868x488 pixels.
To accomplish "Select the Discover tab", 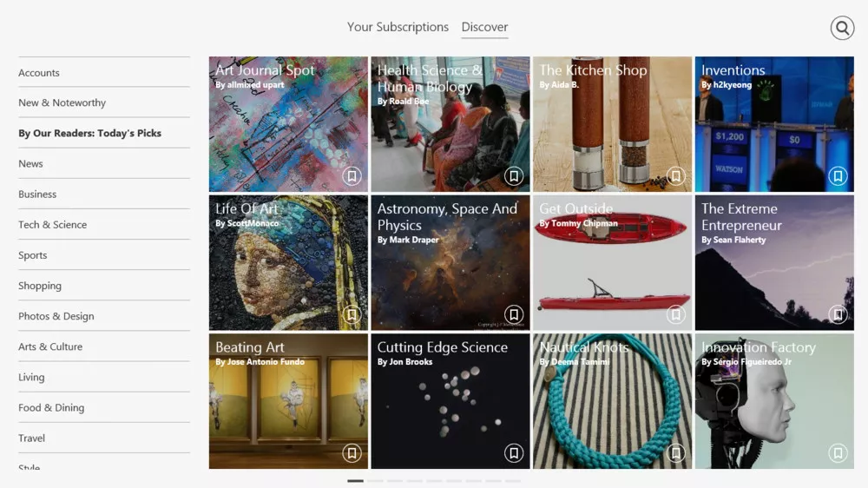I will [484, 27].
